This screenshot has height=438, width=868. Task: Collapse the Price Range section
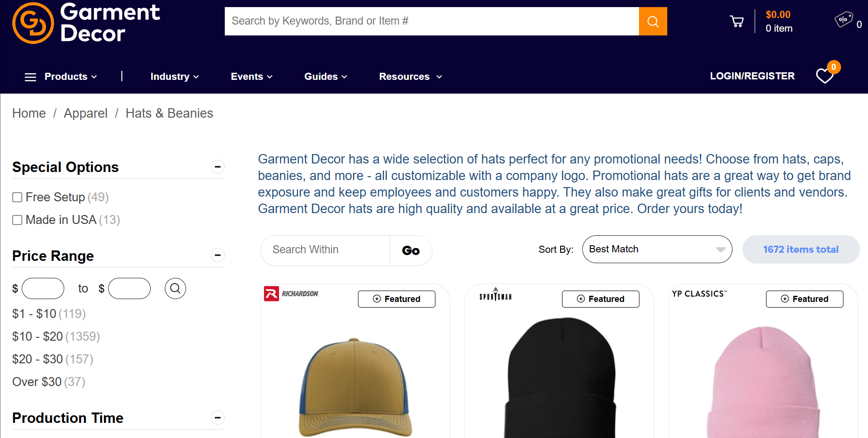pyautogui.click(x=217, y=256)
